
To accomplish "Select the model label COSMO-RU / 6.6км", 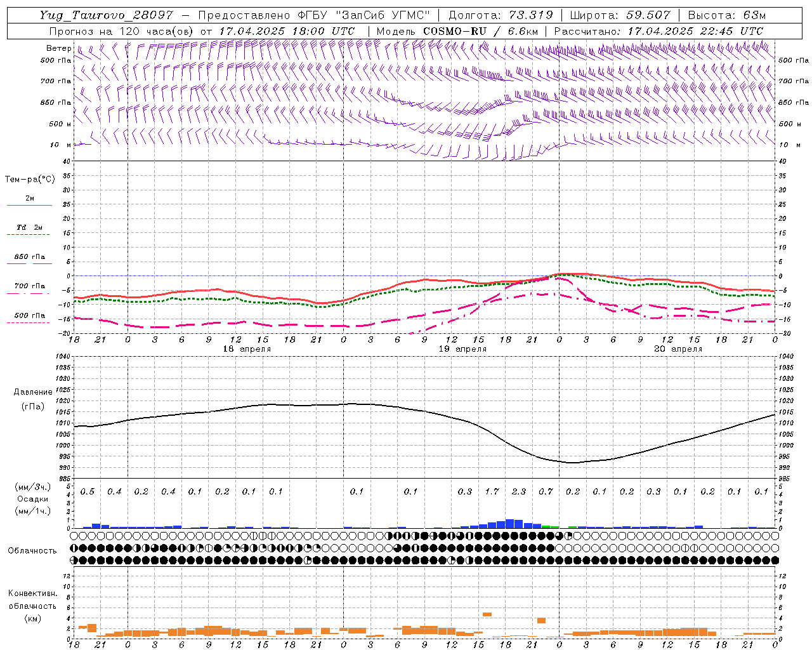I will pos(481,31).
